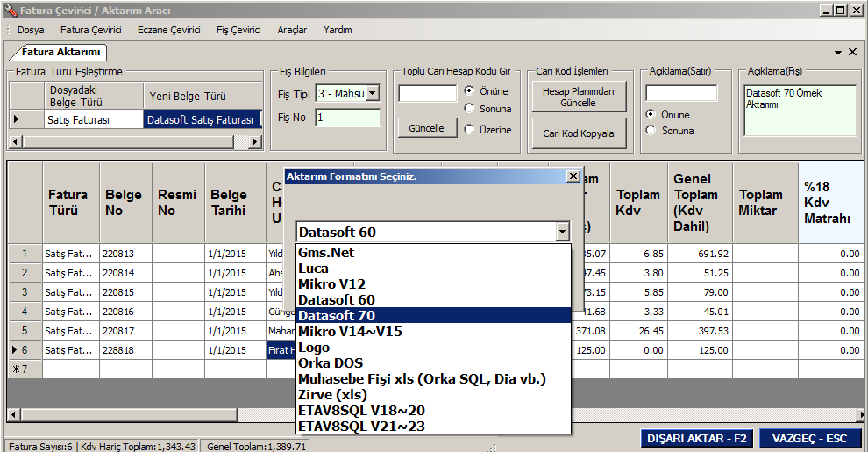Click the Satış Faturası cell in eşleştirme grid

(x=94, y=119)
